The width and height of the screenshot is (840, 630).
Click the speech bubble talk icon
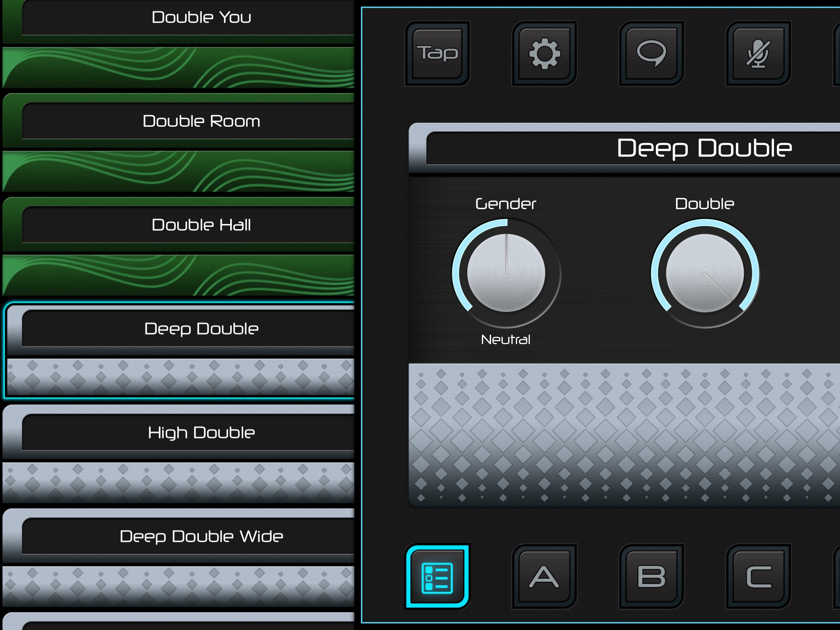click(651, 53)
